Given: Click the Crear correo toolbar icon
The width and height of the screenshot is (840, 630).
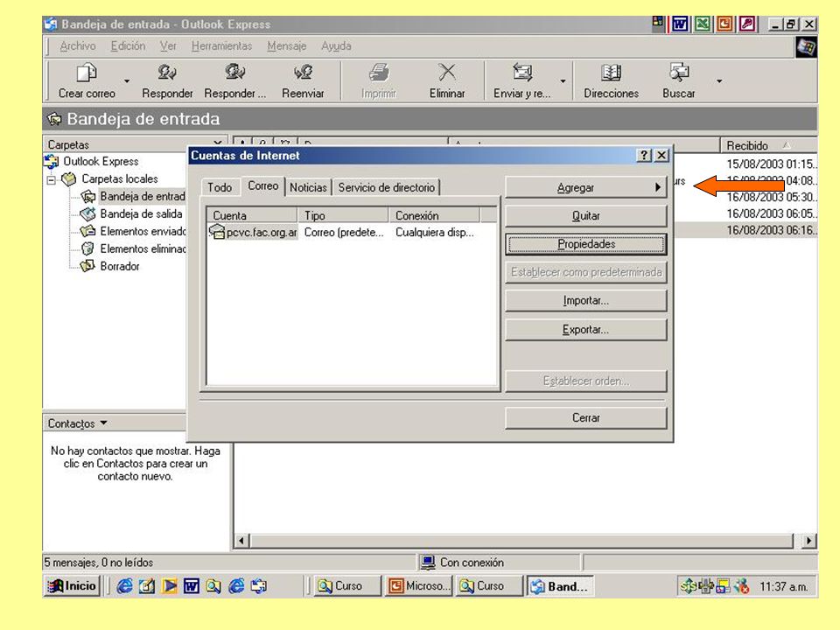Looking at the screenshot, I should pos(87,73).
